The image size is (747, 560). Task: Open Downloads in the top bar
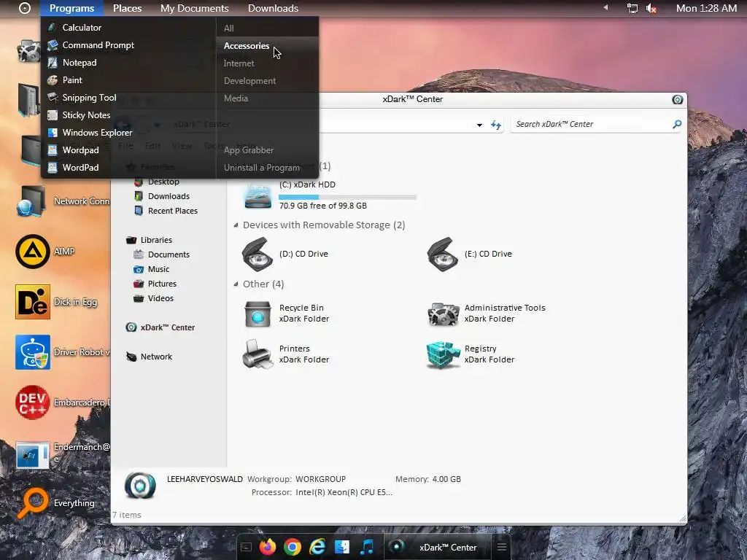click(x=273, y=8)
